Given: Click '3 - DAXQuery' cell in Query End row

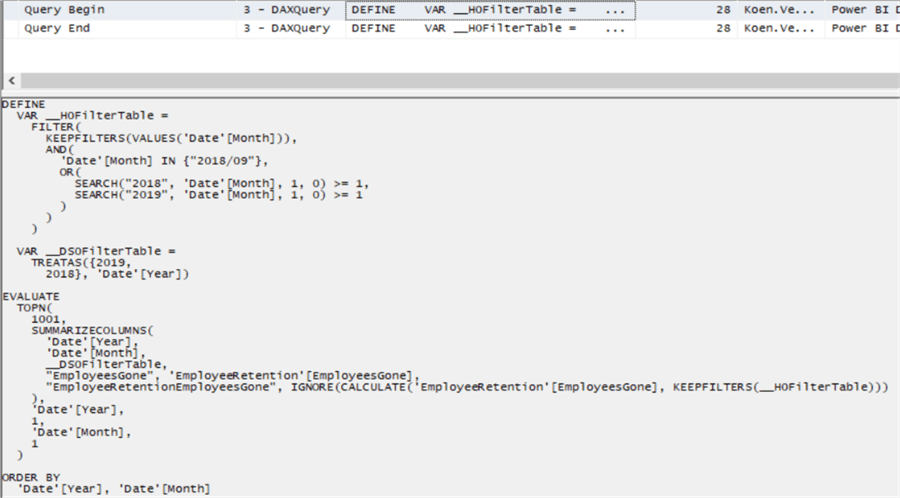Looking at the screenshot, I should pos(286,28).
